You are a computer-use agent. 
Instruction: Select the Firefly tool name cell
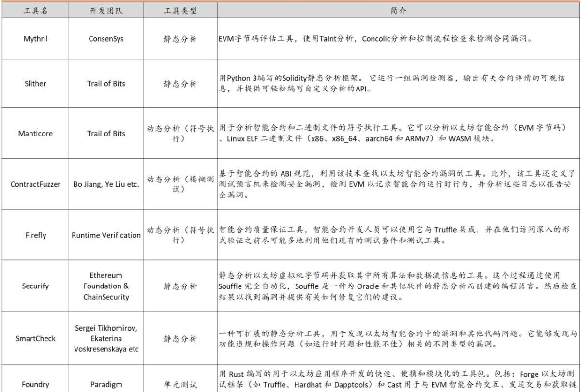[x=35, y=235]
